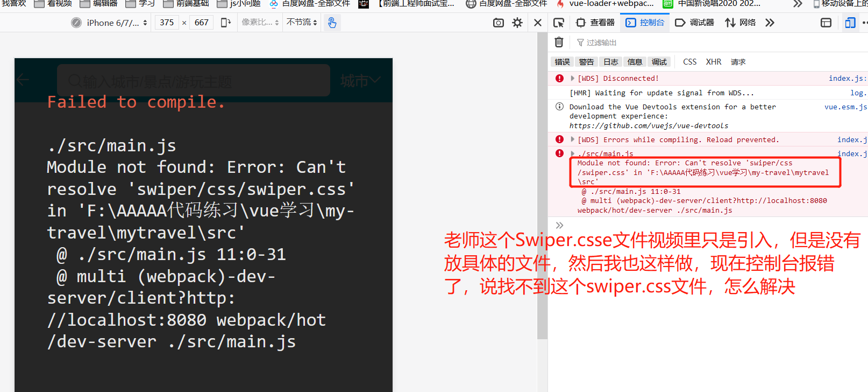This screenshot has width=868, height=392.
Task: Toggle the 错误 errors filter
Action: pos(562,62)
